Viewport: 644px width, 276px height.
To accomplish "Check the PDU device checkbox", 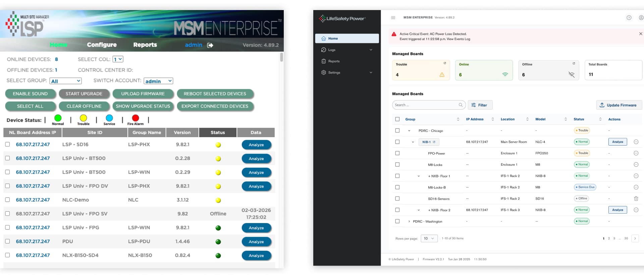I will 7,241.
